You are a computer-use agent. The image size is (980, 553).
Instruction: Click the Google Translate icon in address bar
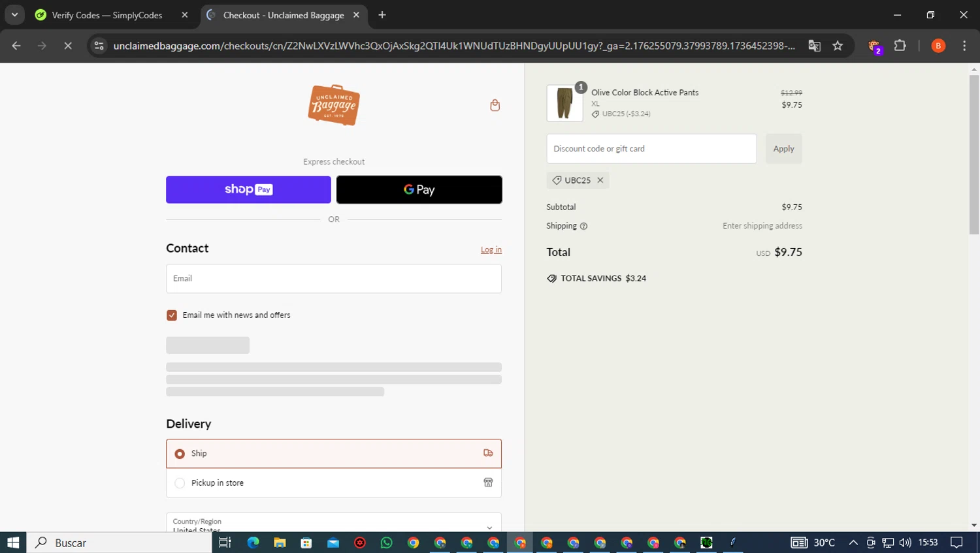(814, 46)
